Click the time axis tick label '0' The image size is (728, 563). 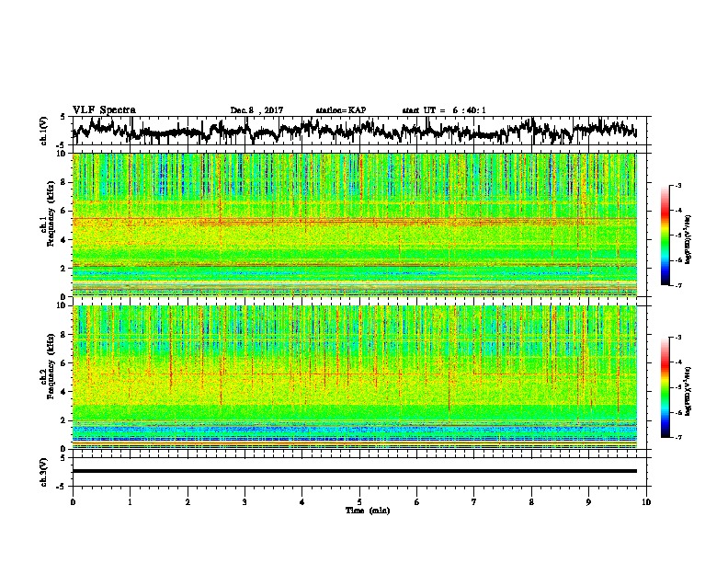pos(73,502)
